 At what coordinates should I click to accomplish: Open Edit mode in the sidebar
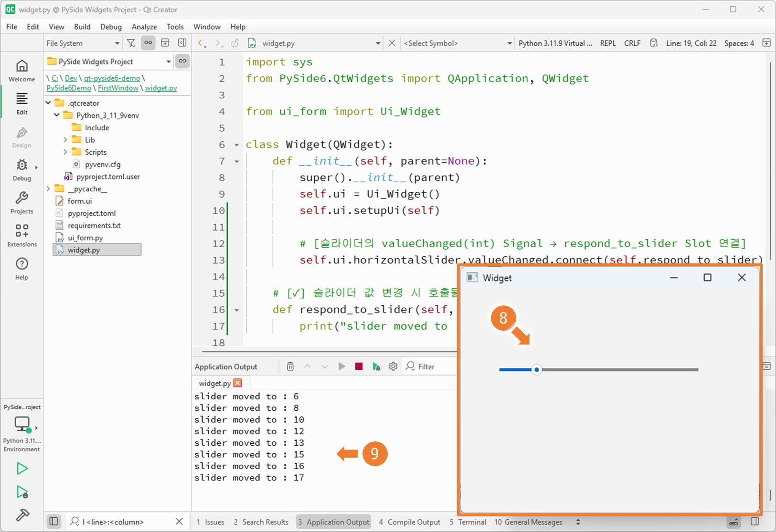[x=22, y=104]
